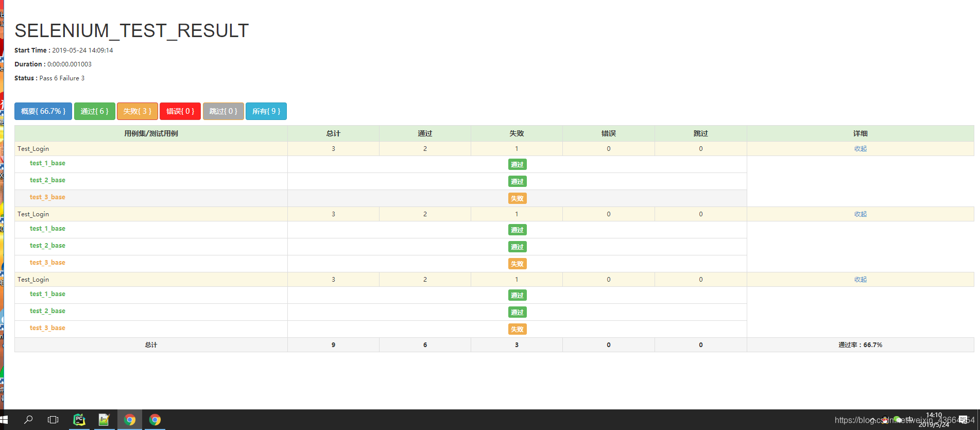Select passed total 6 in 总计 row
This screenshot has width=980, height=430.
425,345
